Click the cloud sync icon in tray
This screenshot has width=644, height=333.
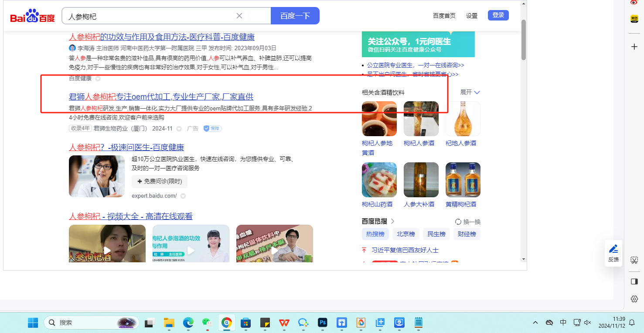click(549, 323)
